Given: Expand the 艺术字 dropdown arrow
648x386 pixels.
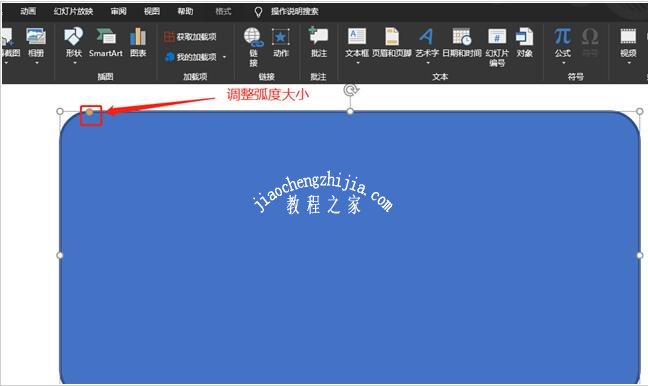Looking at the screenshot, I should (x=428, y=63).
